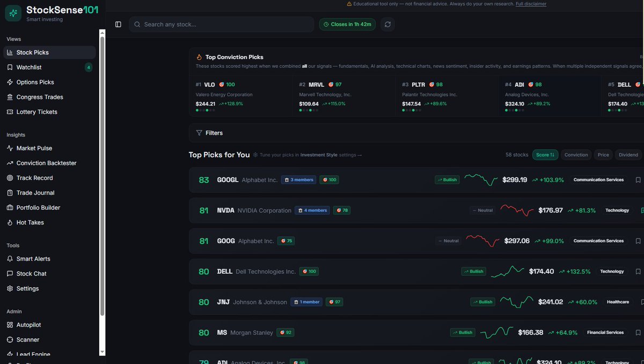The width and height of the screenshot is (644, 364).
Task: Open Lottery Tickets view
Action: pyautogui.click(x=49, y=112)
